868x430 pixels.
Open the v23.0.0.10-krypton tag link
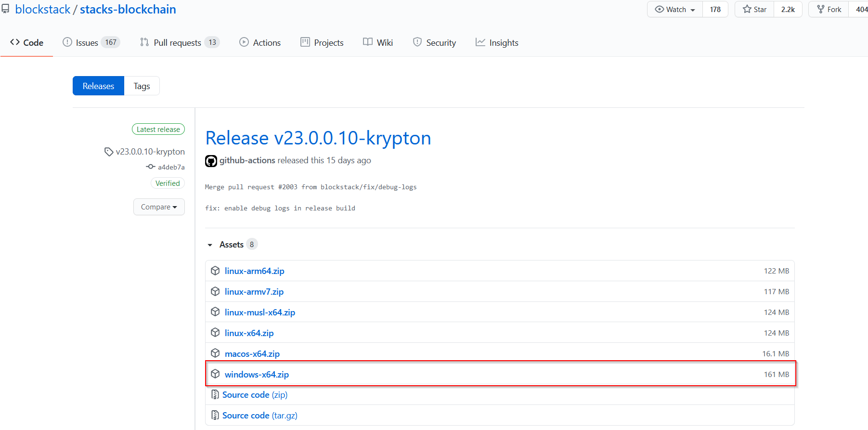tap(150, 152)
